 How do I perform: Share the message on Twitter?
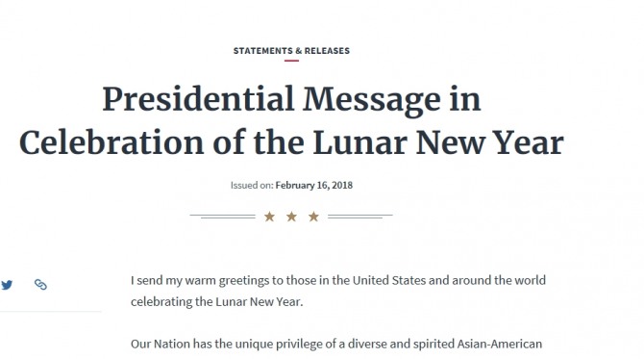(x=6, y=285)
